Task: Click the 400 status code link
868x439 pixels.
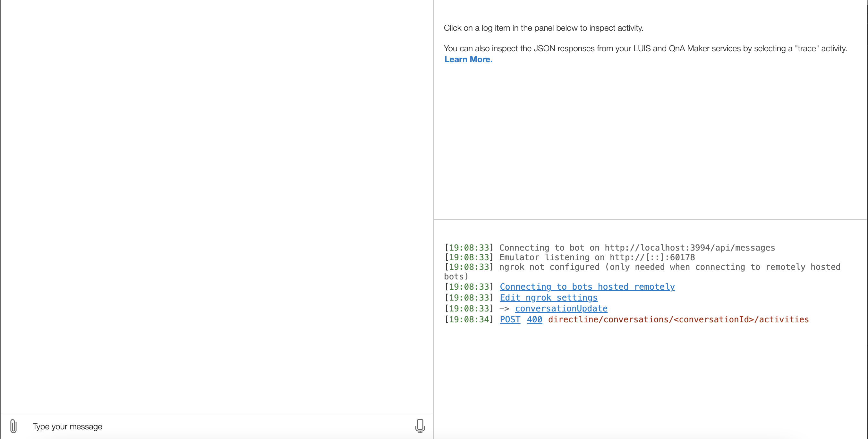Action: click(x=534, y=319)
